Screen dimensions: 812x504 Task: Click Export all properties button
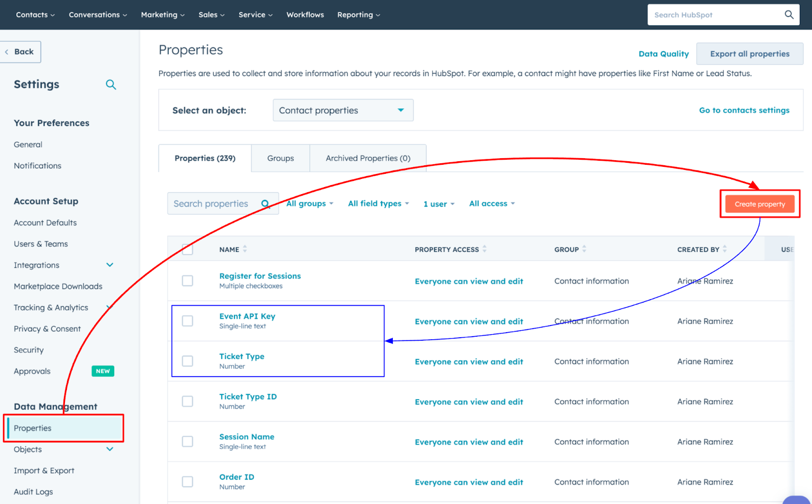pyautogui.click(x=750, y=54)
